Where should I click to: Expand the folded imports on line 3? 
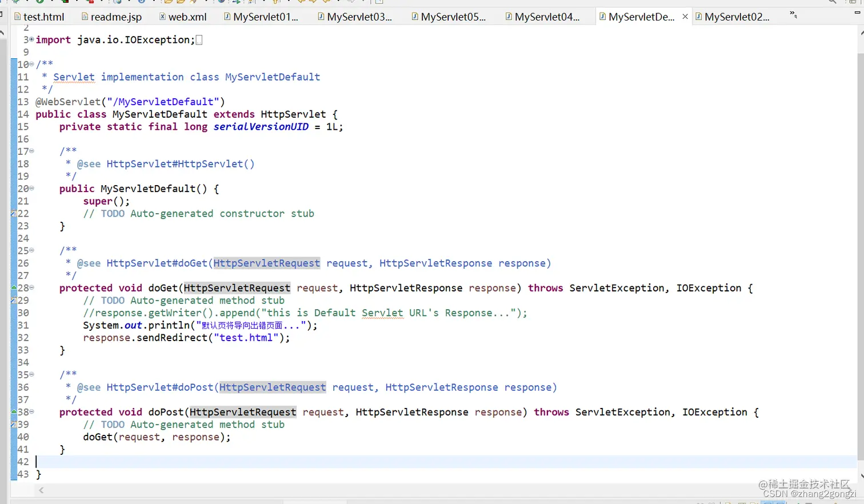point(31,39)
